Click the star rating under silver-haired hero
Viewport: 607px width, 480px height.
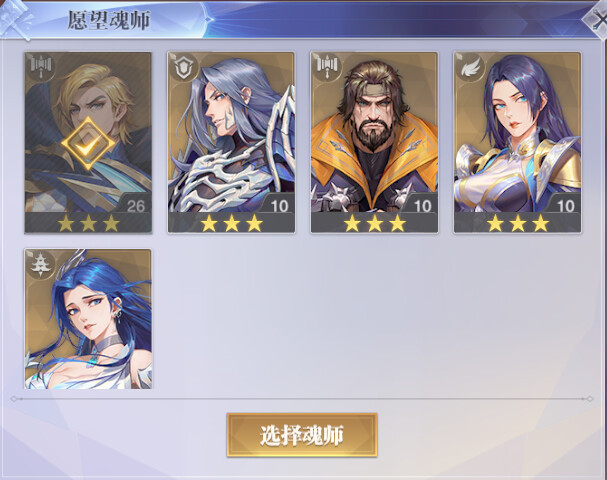point(231,223)
